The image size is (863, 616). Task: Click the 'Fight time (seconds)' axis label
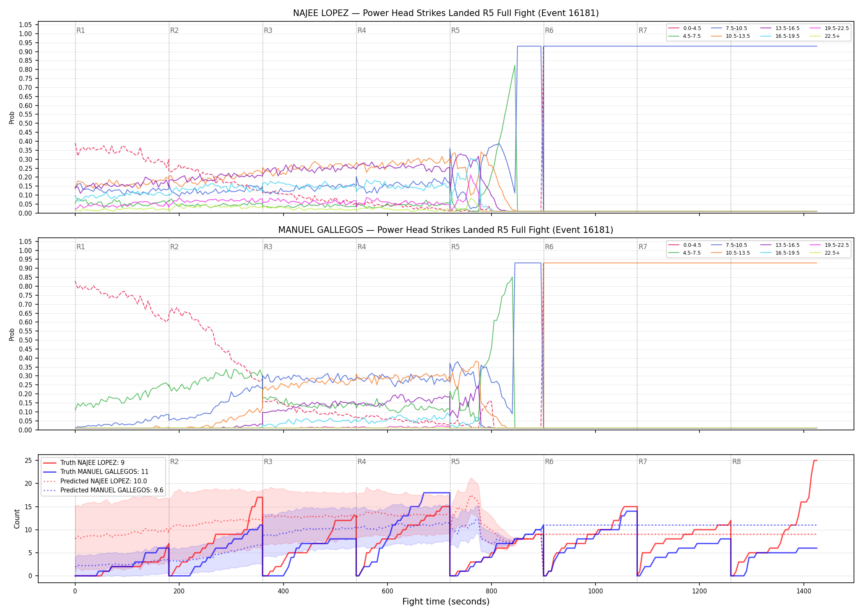tap(446, 602)
